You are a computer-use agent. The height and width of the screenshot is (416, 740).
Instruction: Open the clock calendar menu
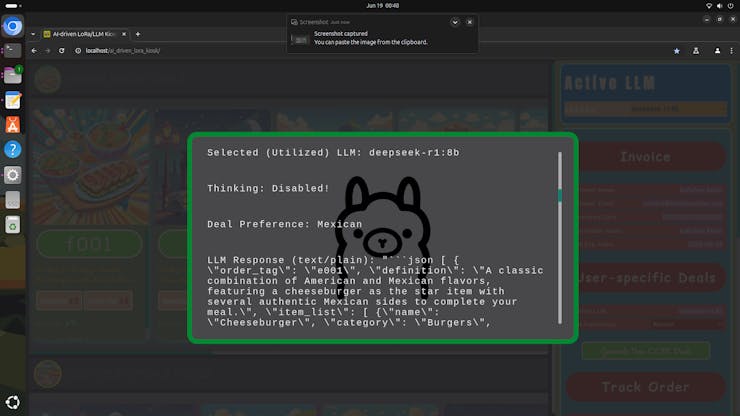[383, 6]
